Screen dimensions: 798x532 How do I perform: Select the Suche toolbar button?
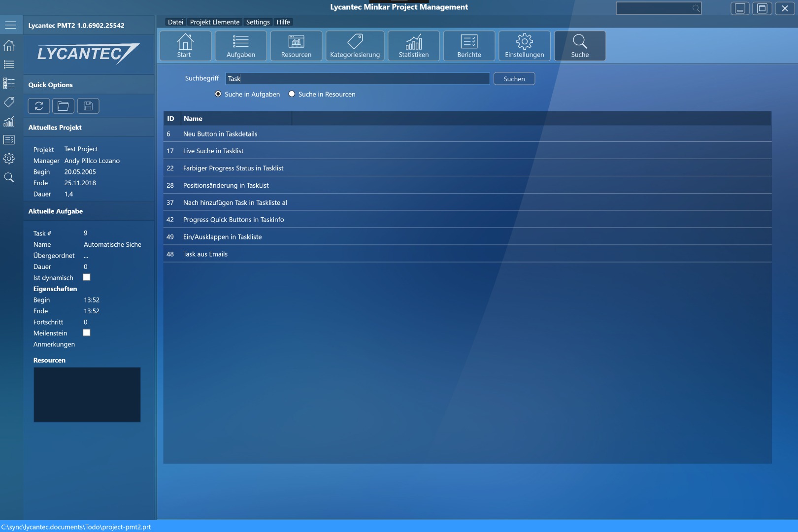[580, 46]
